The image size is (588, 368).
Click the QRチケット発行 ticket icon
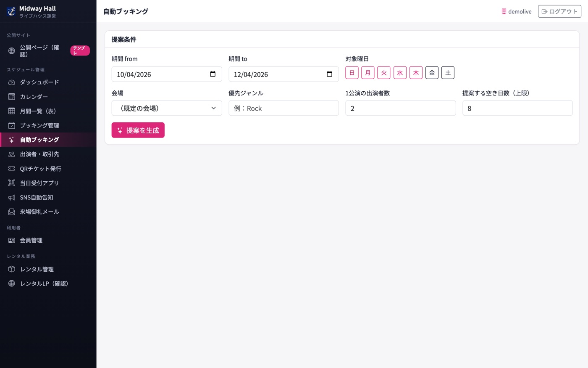[x=12, y=169]
